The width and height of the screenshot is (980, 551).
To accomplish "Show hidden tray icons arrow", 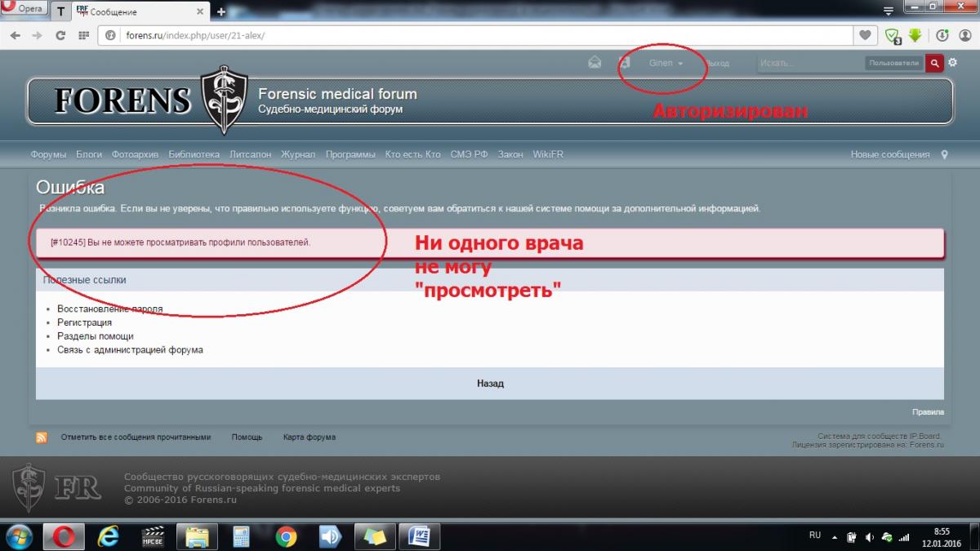I will 835,537.
